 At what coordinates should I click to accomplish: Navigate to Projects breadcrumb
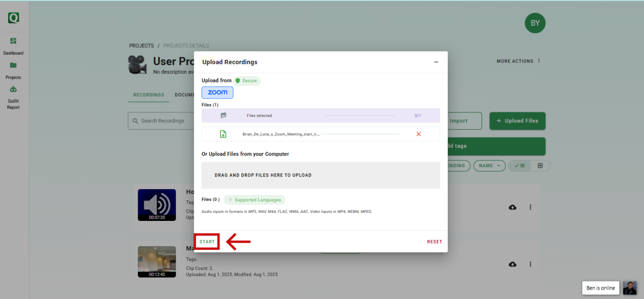click(x=141, y=46)
